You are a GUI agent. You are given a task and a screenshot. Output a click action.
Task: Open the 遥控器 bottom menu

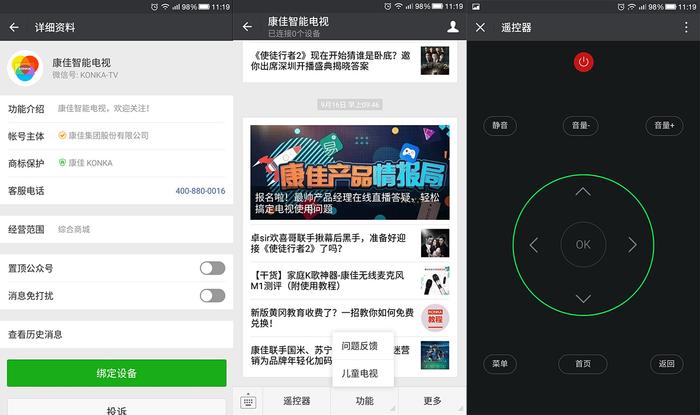pyautogui.click(x=296, y=401)
